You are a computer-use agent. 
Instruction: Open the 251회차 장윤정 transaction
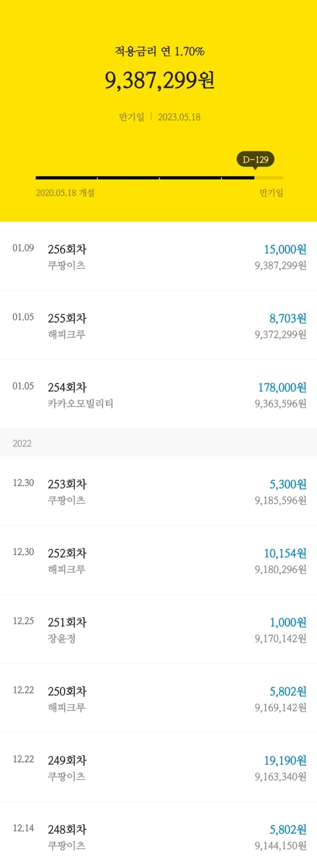click(158, 629)
